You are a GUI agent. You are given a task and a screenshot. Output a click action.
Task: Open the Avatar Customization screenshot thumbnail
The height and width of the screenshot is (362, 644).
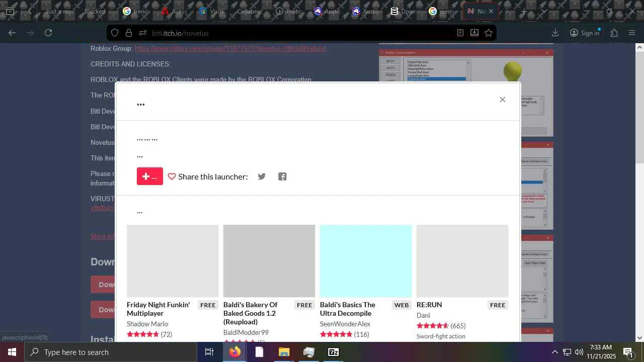click(466, 93)
